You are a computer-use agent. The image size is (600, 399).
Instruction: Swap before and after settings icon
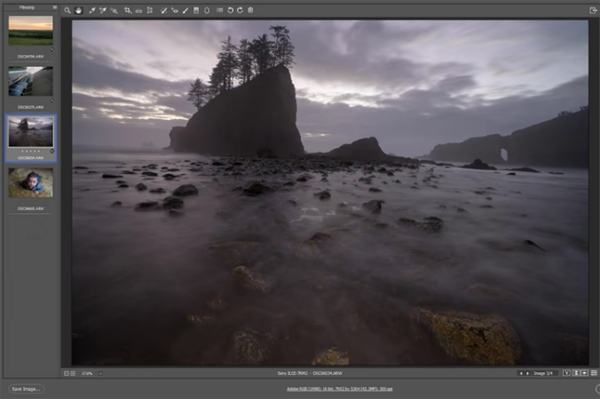coord(576,373)
